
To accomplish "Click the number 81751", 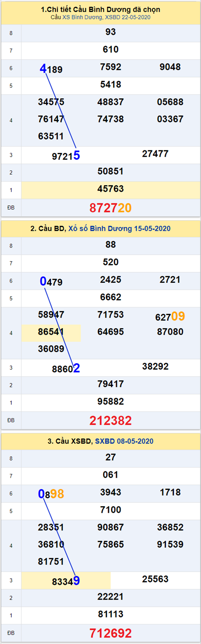I will tap(51, 561).
